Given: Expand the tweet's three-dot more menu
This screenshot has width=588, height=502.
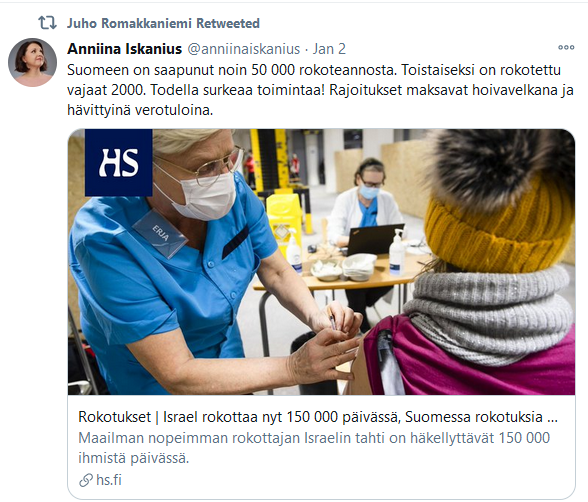Looking at the screenshot, I should point(566,47).
